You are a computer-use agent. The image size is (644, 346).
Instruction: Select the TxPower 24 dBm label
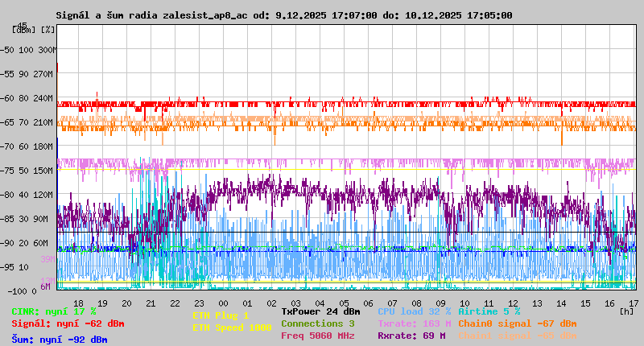[x=321, y=311]
